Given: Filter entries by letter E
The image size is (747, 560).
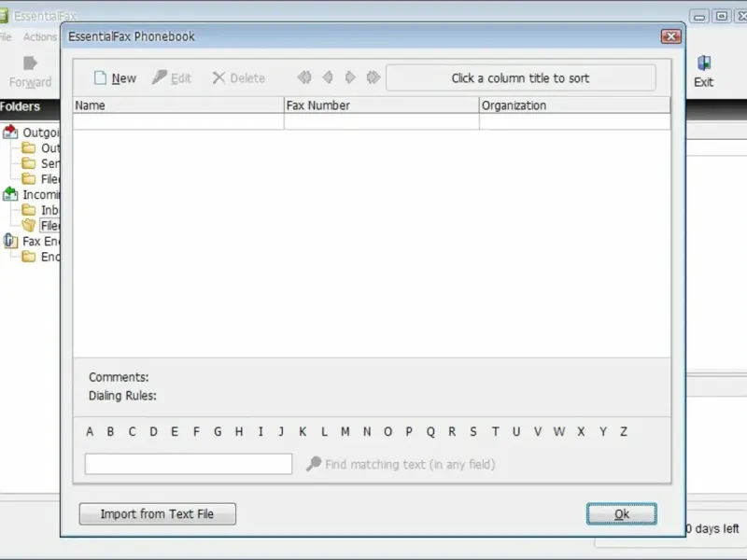Looking at the screenshot, I should point(175,431).
